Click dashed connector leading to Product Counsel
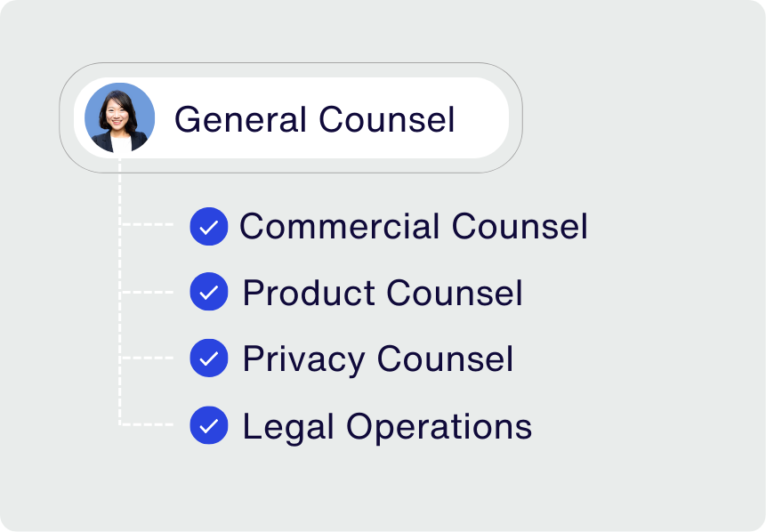Image resolution: width=766 pixels, height=532 pixels. (x=147, y=292)
